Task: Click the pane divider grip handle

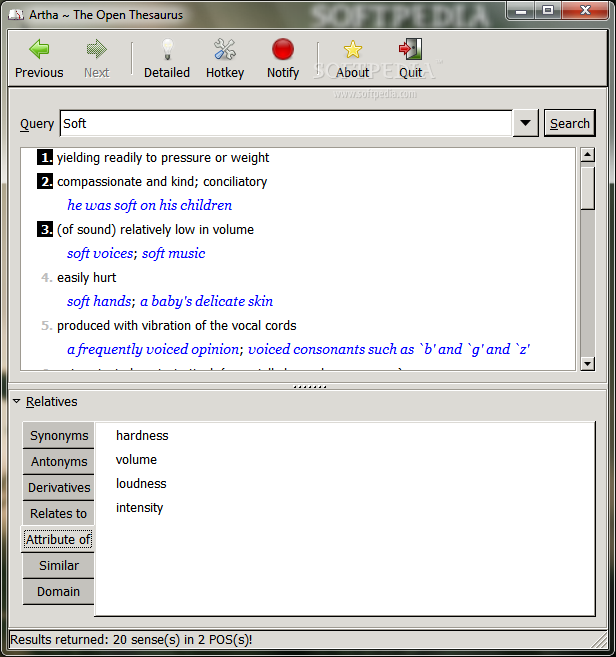Action: tap(310, 387)
